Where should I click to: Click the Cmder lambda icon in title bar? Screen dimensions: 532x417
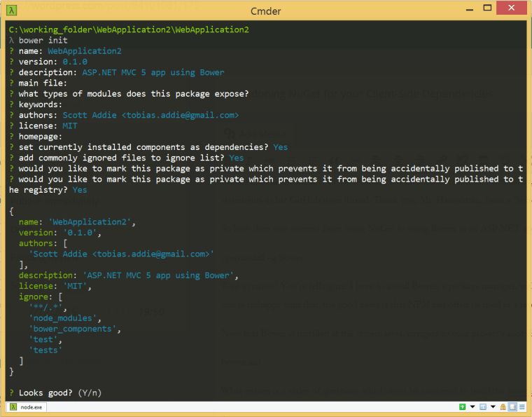click(x=12, y=9)
